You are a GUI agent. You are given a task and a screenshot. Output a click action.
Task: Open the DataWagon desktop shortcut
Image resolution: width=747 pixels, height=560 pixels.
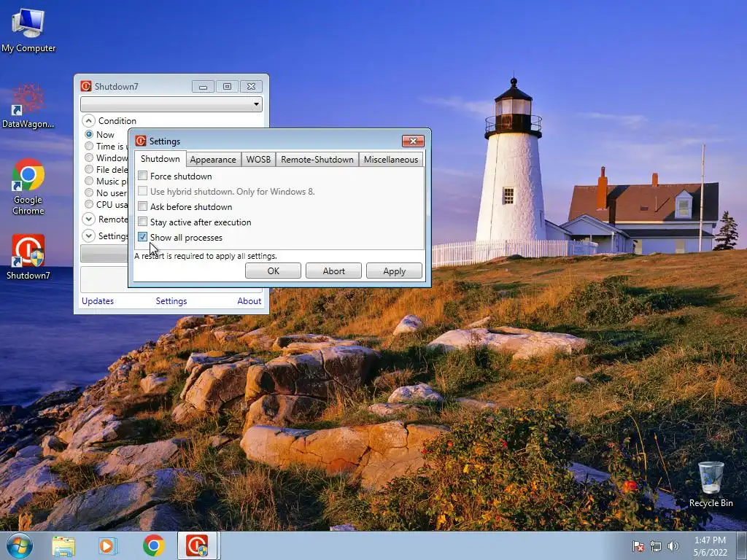28,106
